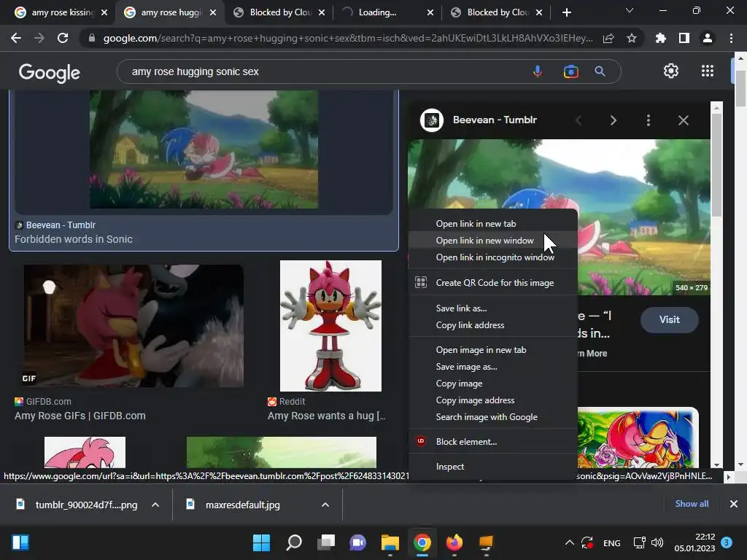Image resolution: width=747 pixels, height=560 pixels.
Task: Choose 'Create QR Code for this image'
Action: point(493,283)
